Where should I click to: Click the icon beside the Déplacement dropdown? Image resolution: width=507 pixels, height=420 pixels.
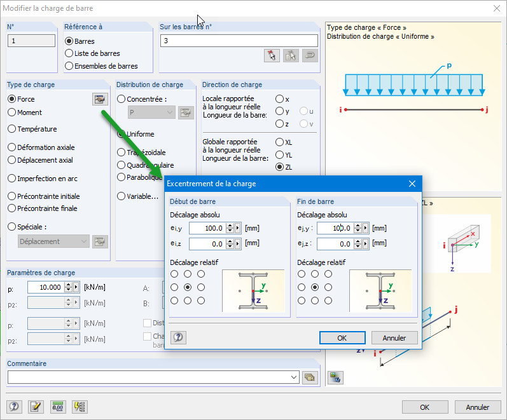click(x=100, y=241)
